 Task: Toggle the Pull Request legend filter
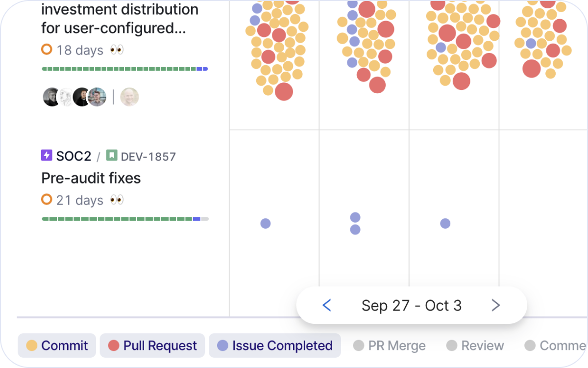[152, 345]
